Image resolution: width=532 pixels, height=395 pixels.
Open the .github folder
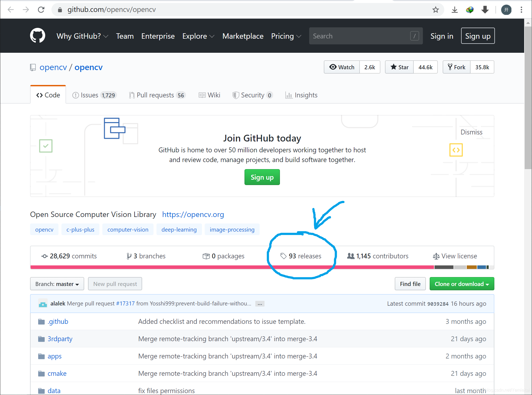58,321
